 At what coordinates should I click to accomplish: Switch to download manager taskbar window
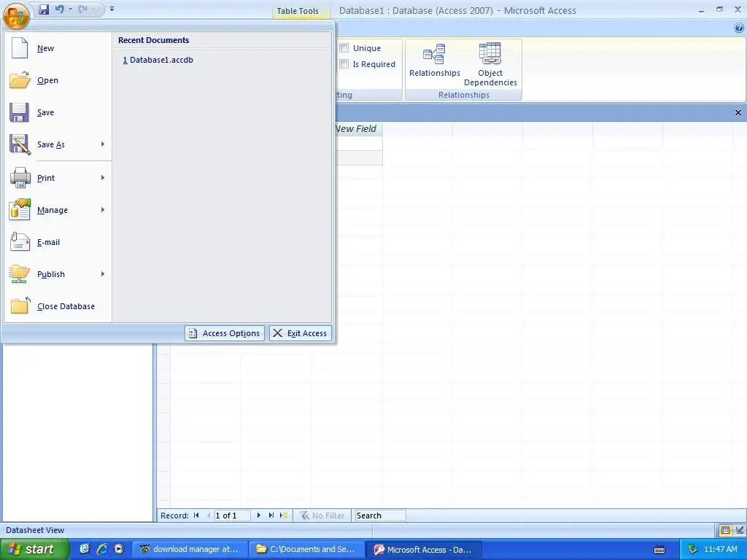190,549
